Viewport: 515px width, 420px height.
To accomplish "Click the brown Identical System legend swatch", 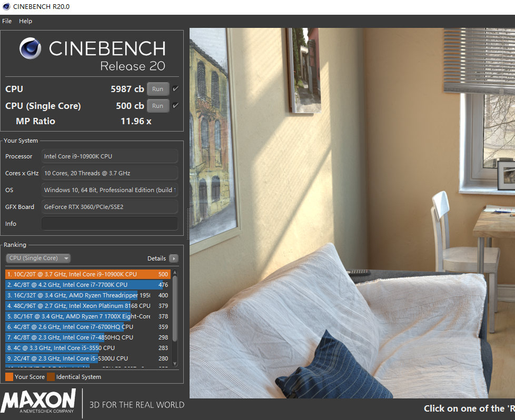I will coord(51,377).
